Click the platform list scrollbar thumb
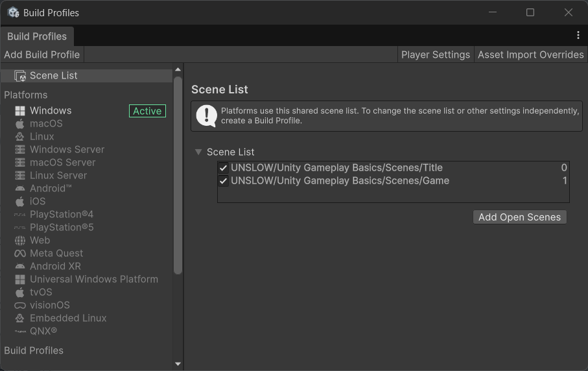Viewport: 588px width, 371px height. (178, 175)
